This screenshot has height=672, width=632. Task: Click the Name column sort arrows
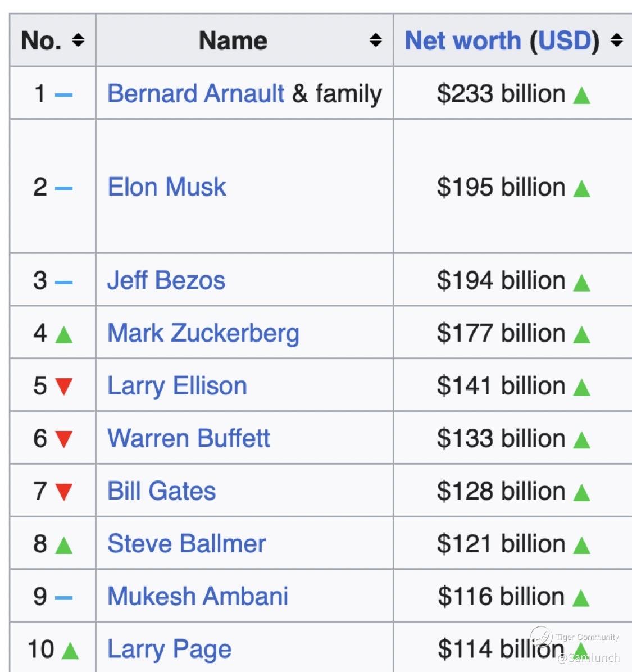pyautogui.click(x=376, y=40)
